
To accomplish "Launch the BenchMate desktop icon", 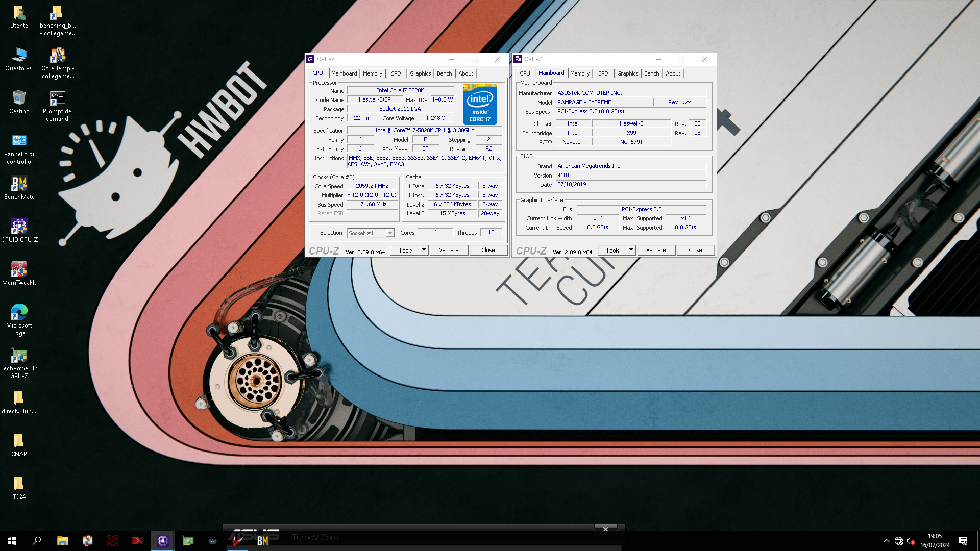I will (x=19, y=188).
